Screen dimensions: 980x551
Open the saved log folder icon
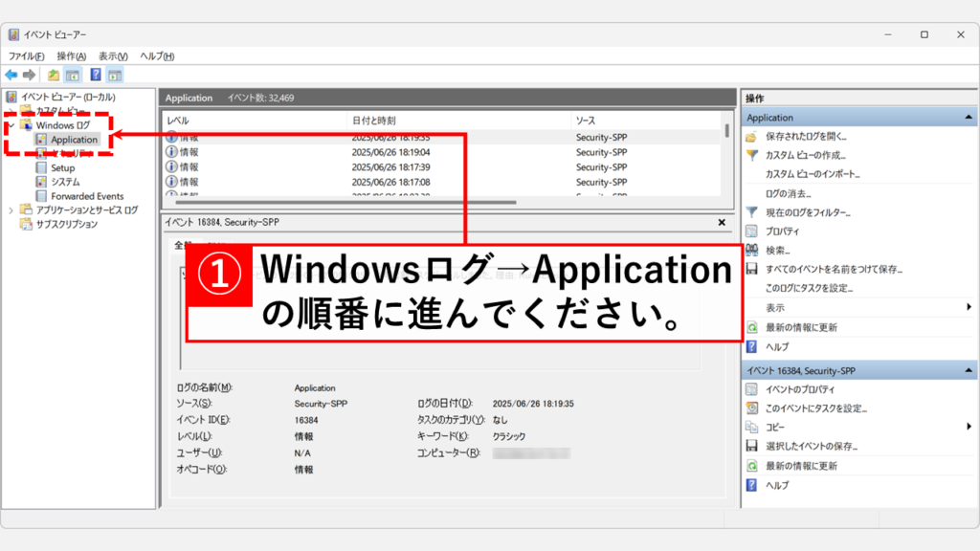point(752,137)
